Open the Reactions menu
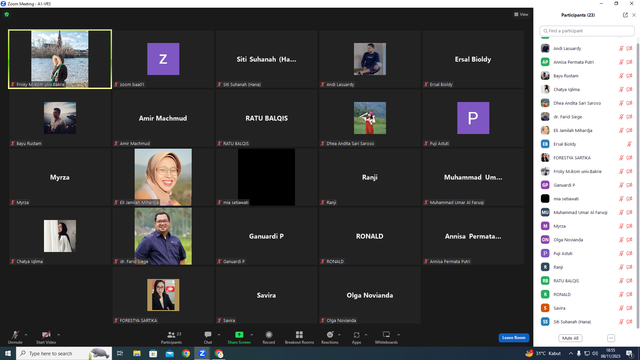The width and height of the screenshot is (640, 360). pos(330,337)
